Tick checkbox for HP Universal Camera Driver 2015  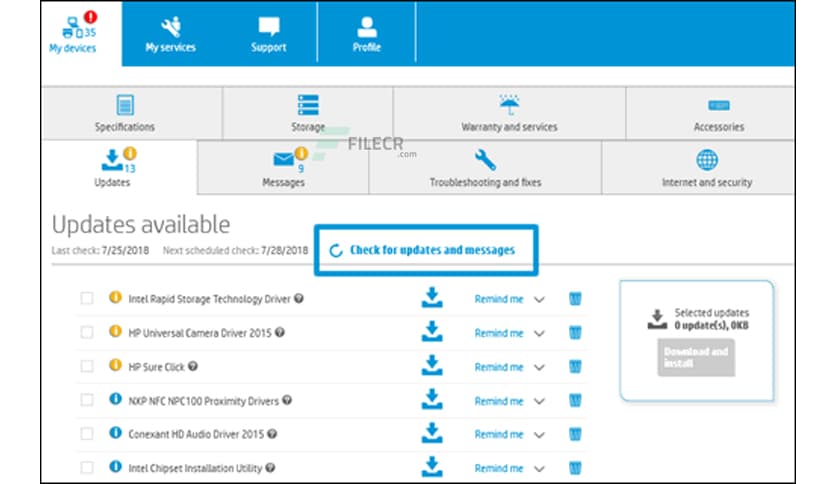(x=87, y=333)
